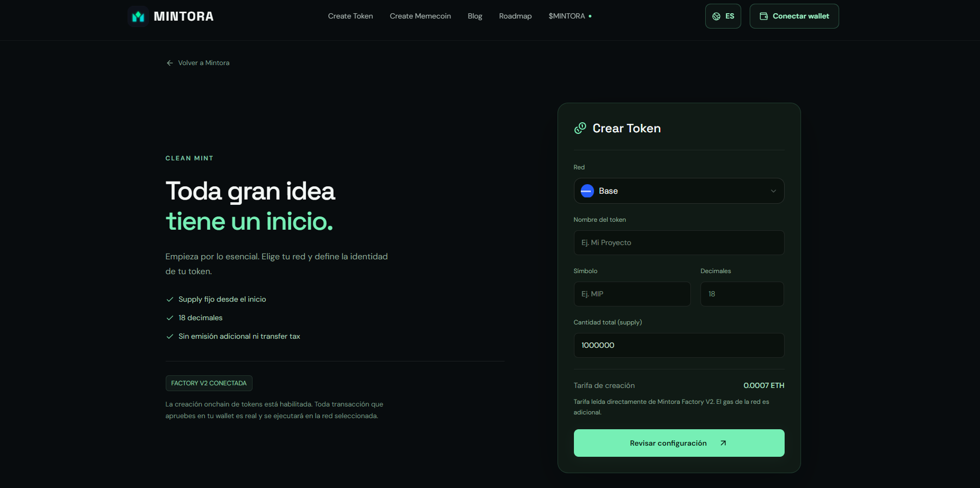980x488 pixels.
Task: Click the FACTORY V2 CONECTADA badge
Action: click(209, 383)
